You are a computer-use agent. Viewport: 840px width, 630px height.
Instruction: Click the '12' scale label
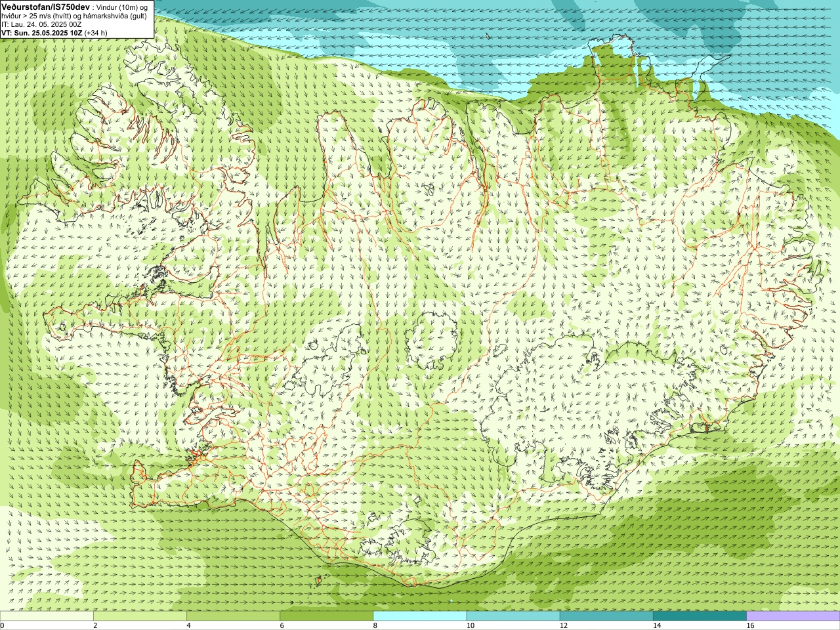pyautogui.click(x=564, y=625)
